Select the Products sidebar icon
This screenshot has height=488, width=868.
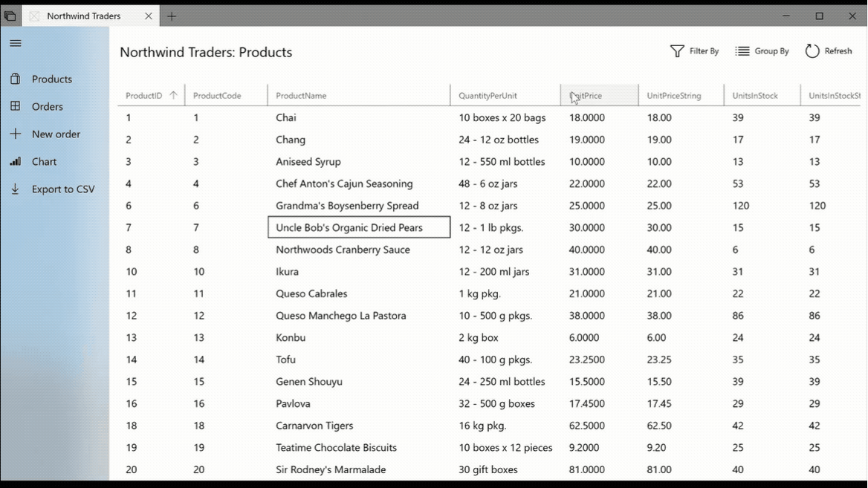click(x=14, y=79)
